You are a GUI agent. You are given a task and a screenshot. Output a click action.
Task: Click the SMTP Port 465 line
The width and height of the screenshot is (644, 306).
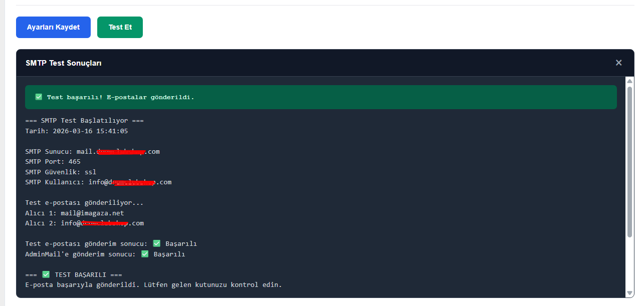coord(53,162)
